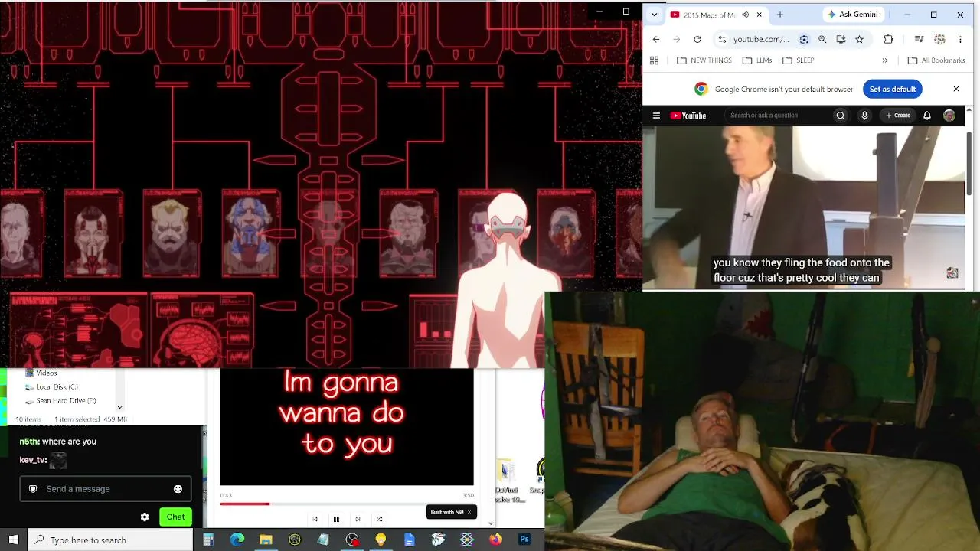Select Local Disk (C:) in Explorer
This screenshot has height=551, width=980.
(x=57, y=387)
